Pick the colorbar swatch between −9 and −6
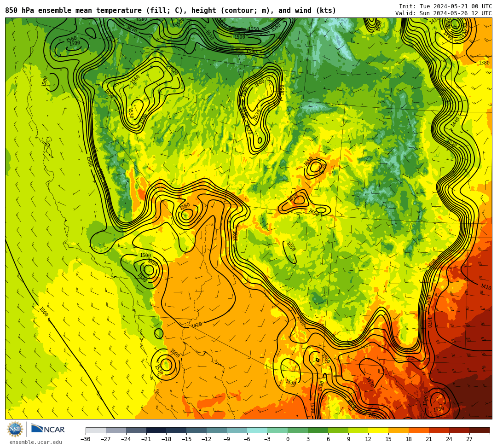Viewport: 497px width, 448px height. pyautogui.click(x=237, y=430)
